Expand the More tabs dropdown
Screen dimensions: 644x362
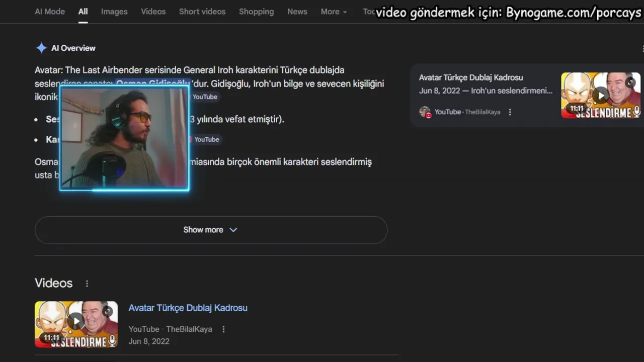click(334, 12)
